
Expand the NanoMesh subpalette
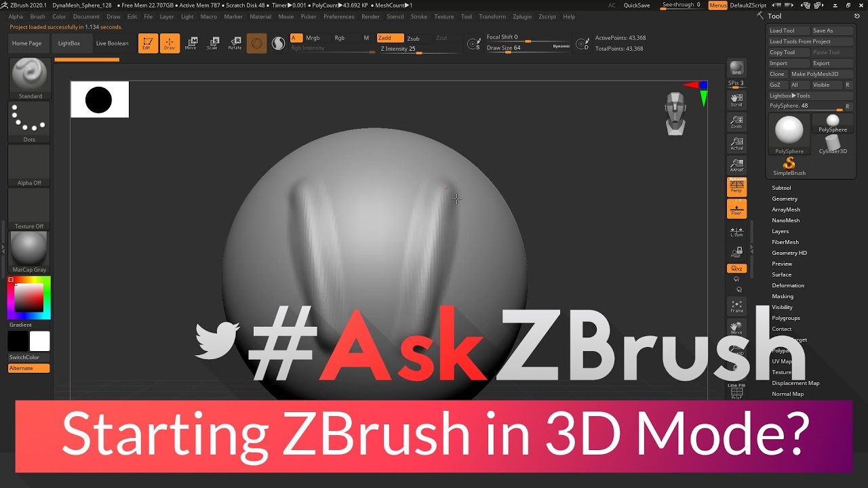[786, 220]
